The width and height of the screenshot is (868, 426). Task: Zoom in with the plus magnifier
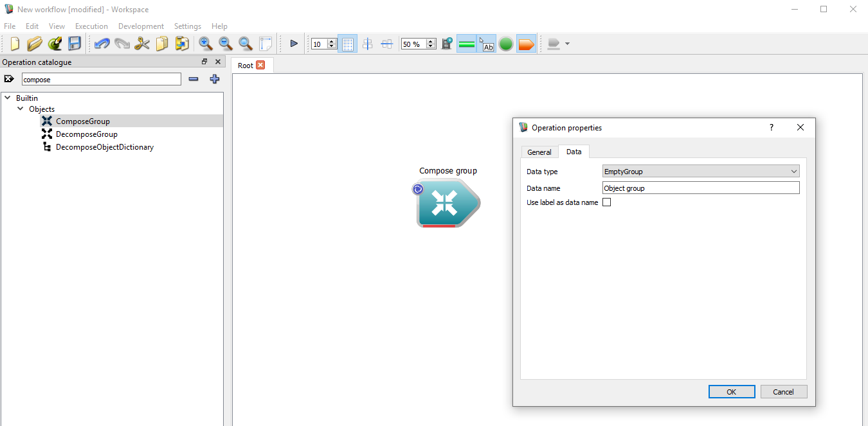(x=206, y=44)
